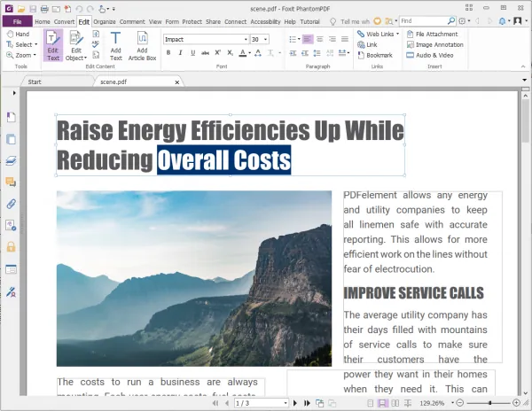This screenshot has height=411, width=532.
Task: Click the search magnifier in Find box
Action: click(x=451, y=21)
